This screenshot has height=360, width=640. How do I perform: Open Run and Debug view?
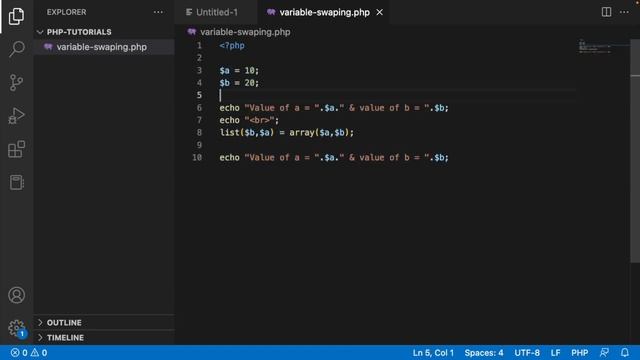coord(16,116)
